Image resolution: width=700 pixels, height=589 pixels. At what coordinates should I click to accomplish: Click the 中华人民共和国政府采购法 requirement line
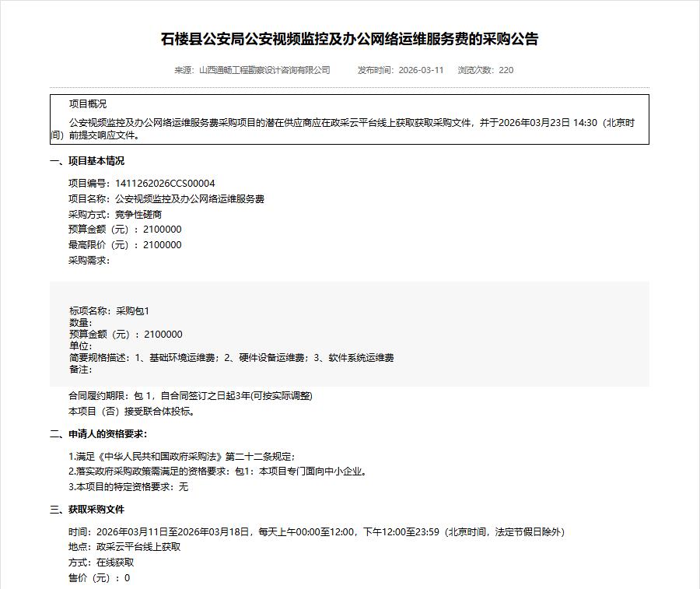tap(182, 457)
